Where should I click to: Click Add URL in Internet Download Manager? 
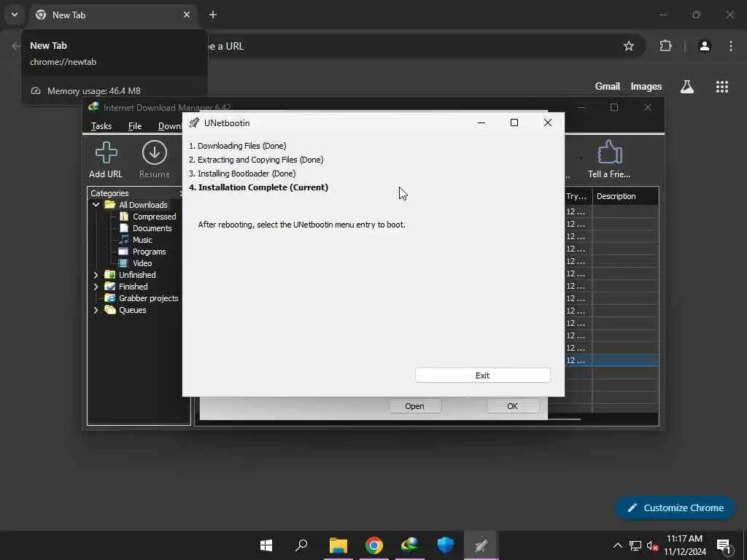click(106, 160)
